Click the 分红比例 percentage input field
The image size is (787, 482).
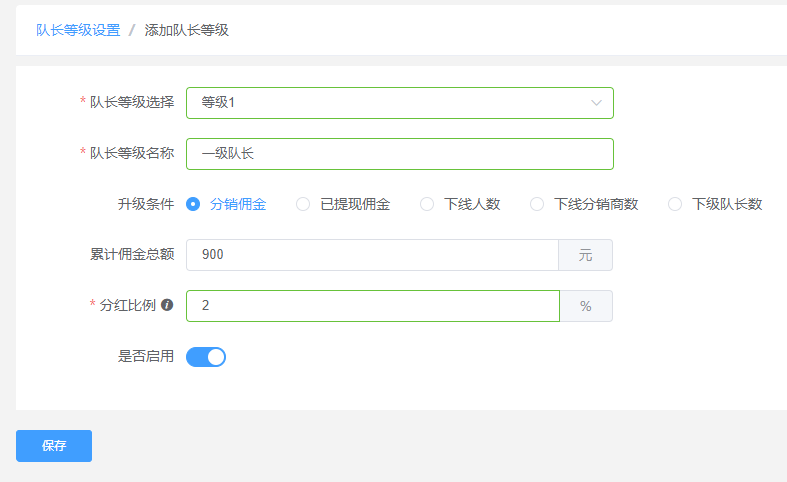tap(373, 306)
